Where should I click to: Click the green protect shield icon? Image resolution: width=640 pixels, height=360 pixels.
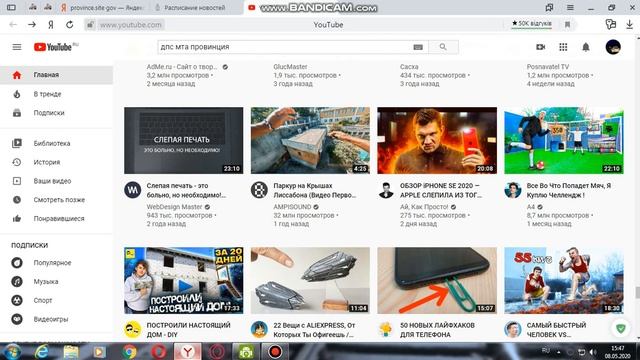tap(621, 328)
